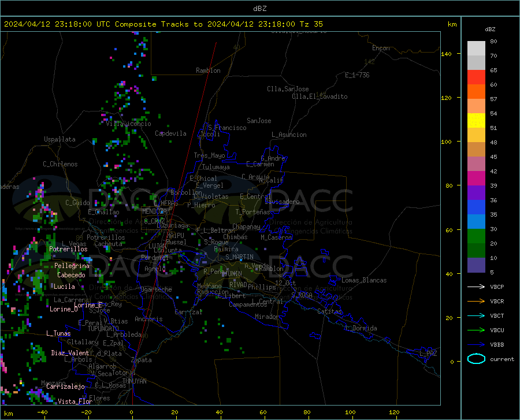Click the 'Villavicencio' map label

[x=128, y=124]
